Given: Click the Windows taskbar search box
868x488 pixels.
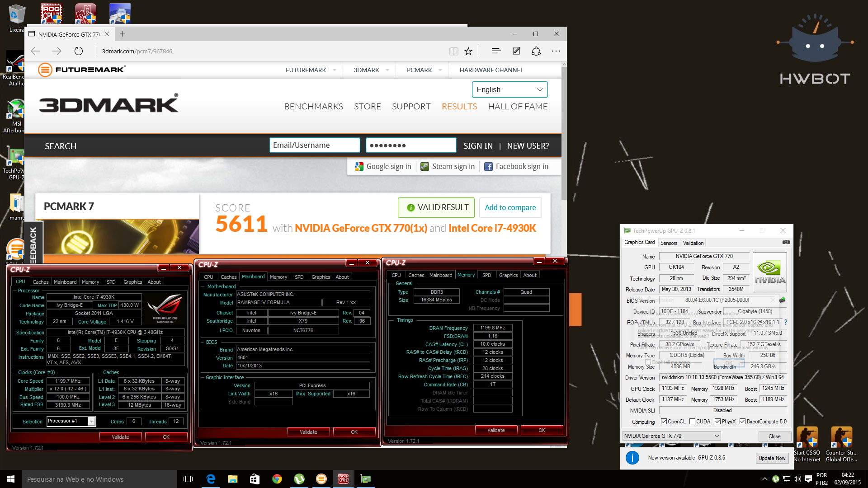Looking at the screenshot, I should tap(99, 479).
